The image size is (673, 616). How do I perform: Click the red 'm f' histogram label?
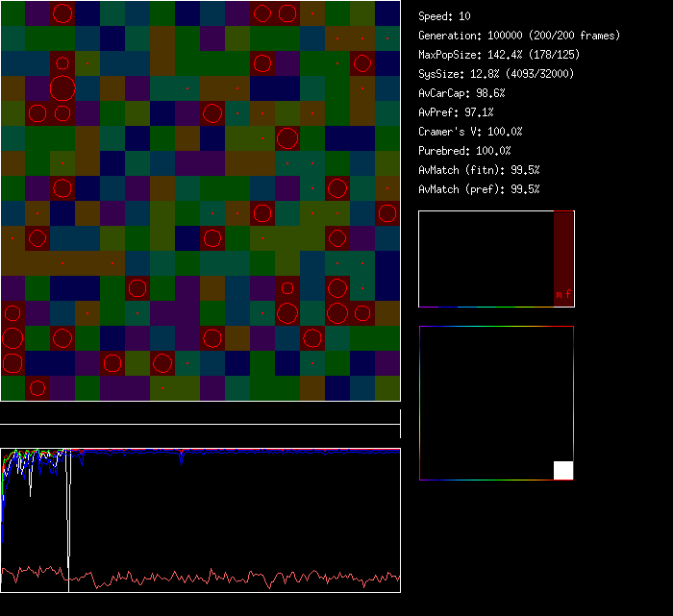(x=563, y=294)
